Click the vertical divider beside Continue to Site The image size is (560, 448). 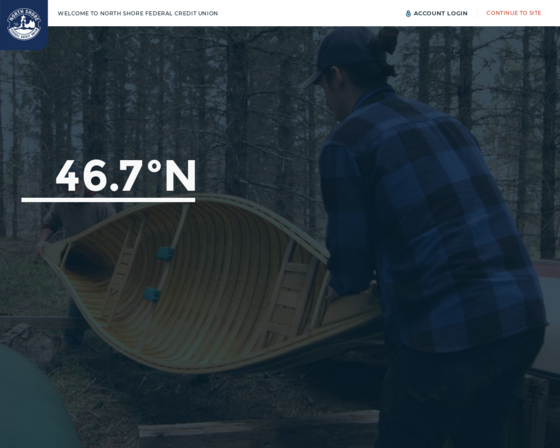click(477, 13)
